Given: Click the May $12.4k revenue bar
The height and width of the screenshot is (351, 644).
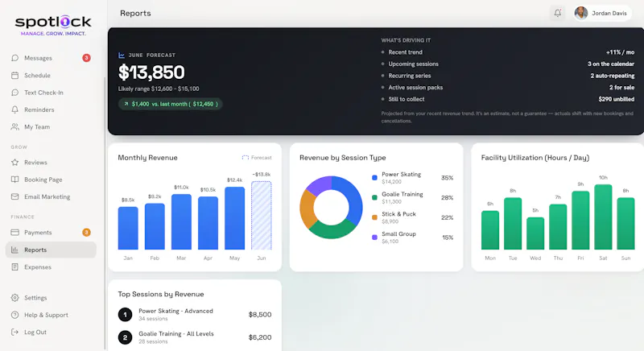Looking at the screenshot, I should (234, 218).
